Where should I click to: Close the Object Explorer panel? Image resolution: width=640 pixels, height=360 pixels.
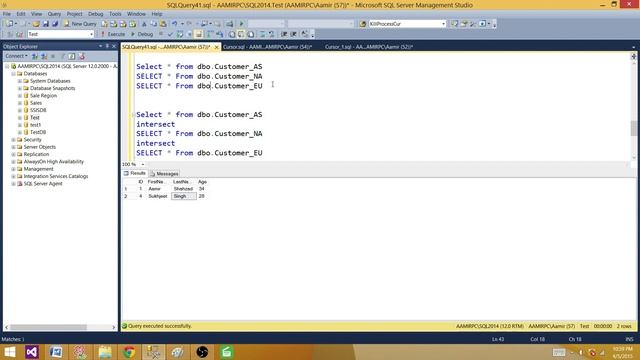point(114,47)
